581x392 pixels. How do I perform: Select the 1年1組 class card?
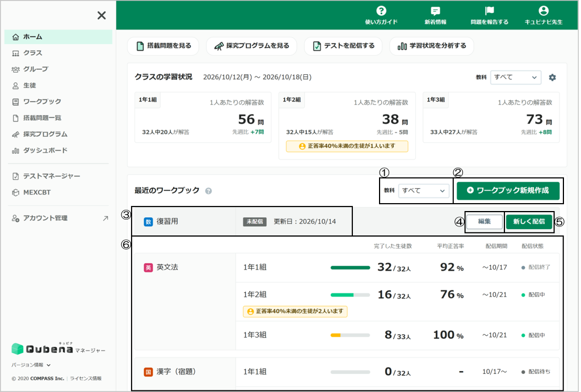203,117
